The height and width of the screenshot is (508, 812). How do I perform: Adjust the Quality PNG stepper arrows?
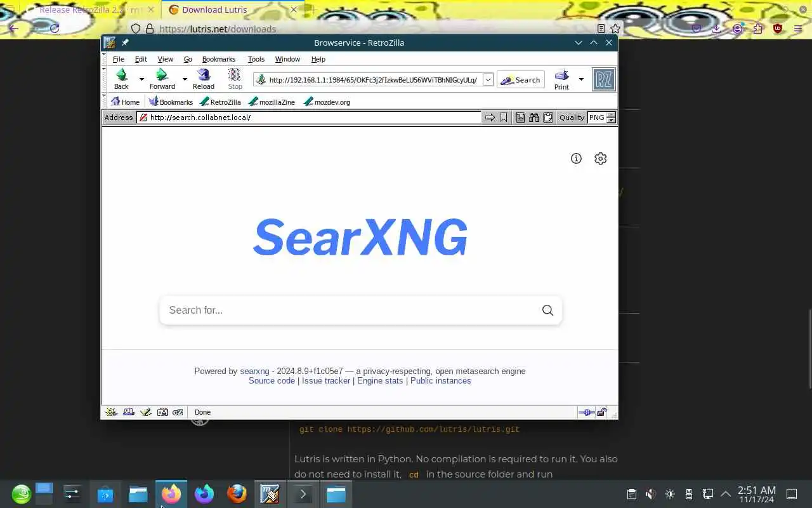point(611,117)
